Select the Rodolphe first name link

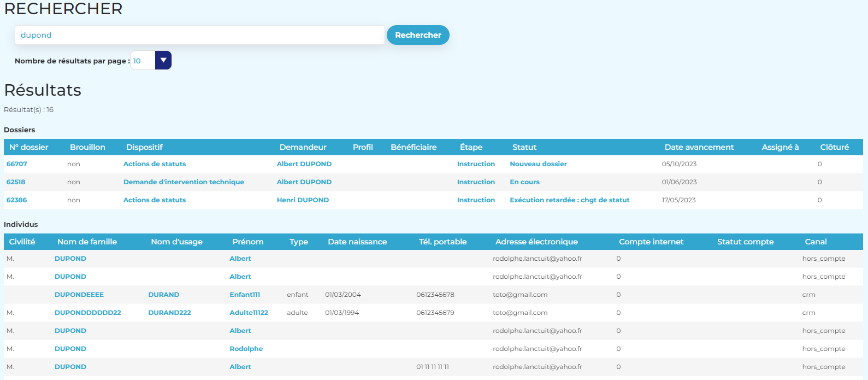pos(246,349)
